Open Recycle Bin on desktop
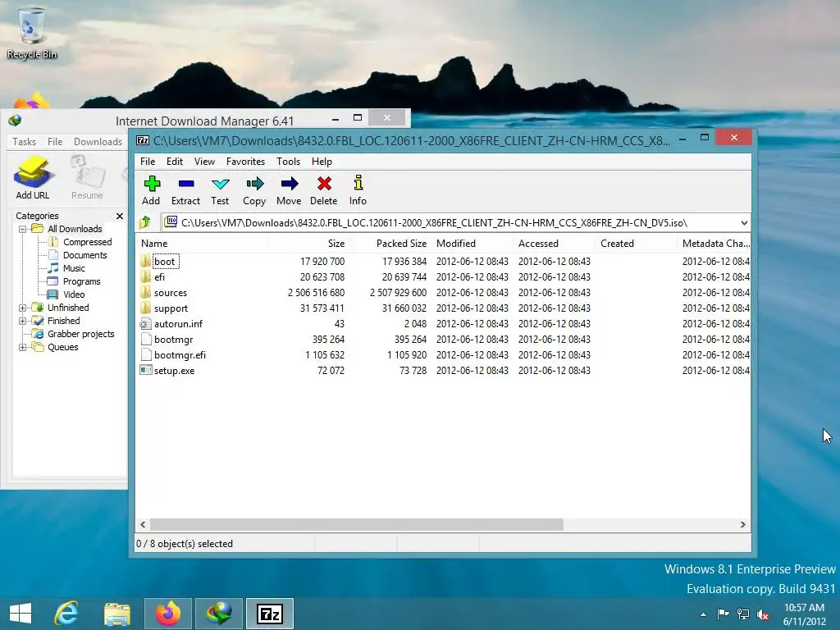 coord(32,32)
